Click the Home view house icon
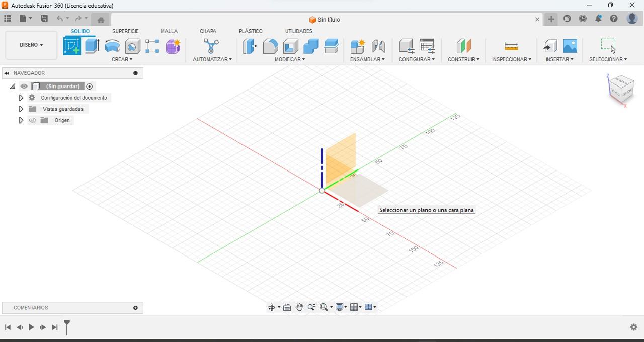Screen dimensions: 644x342 (101, 20)
